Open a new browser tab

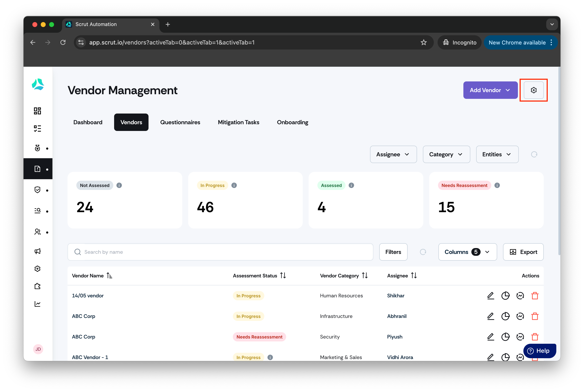(x=168, y=24)
